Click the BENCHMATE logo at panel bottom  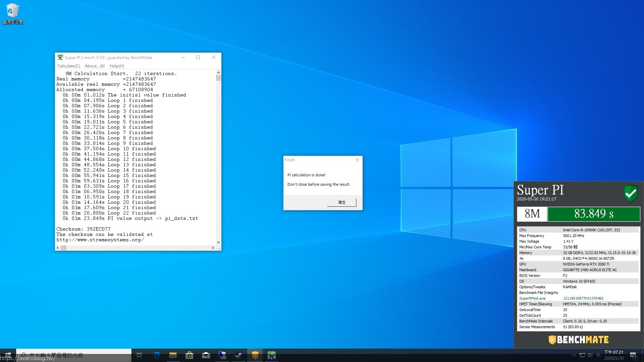579,340
